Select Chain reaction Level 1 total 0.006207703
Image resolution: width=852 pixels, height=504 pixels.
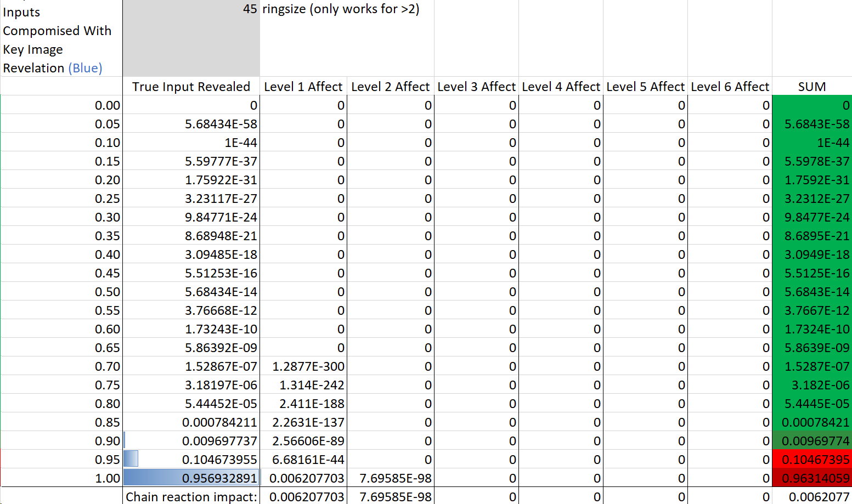(303, 496)
